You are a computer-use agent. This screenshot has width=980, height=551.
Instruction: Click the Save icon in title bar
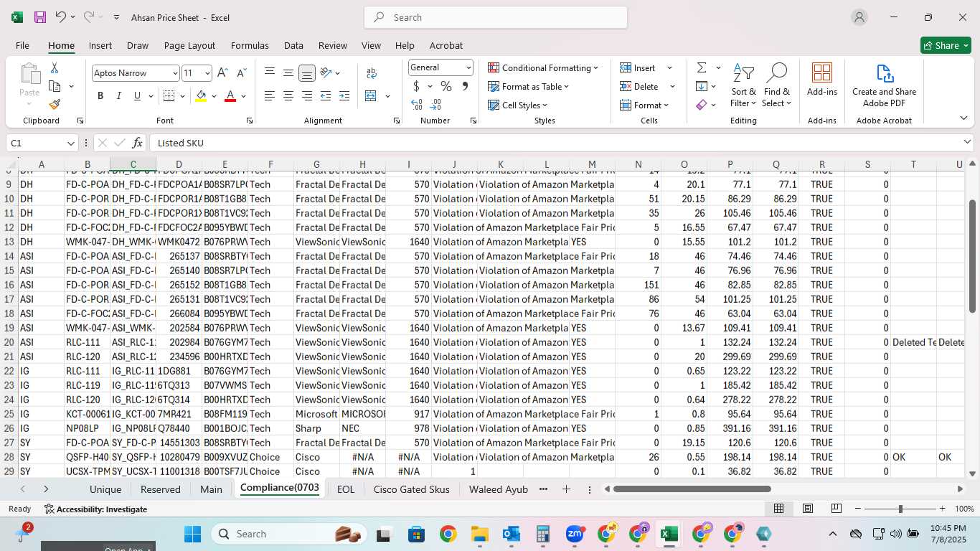[40, 17]
